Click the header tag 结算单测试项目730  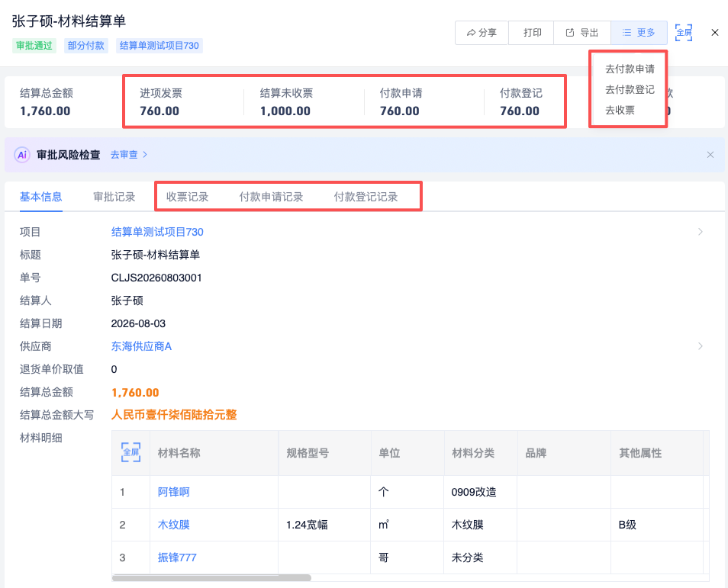159,46
